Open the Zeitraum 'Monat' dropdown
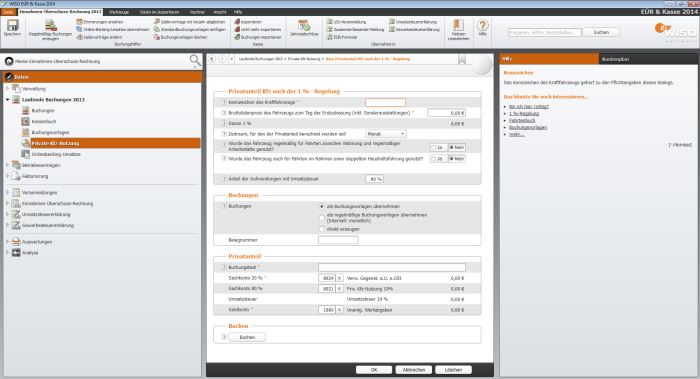Screen dimensions: 700x379 tap(386, 134)
